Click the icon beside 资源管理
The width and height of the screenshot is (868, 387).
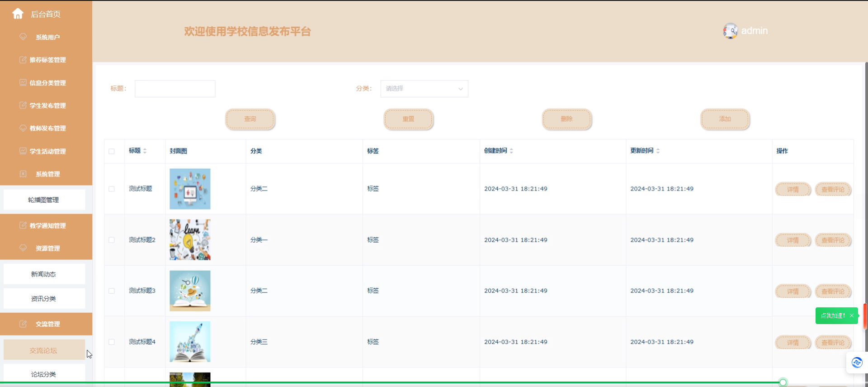tap(23, 248)
